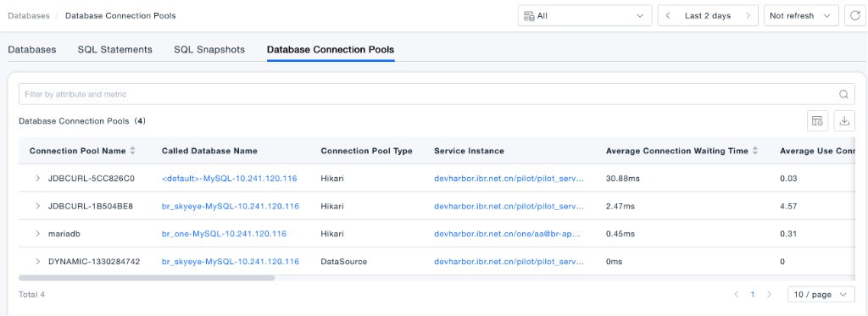
Task: Click the Databases breadcrumb link
Action: tap(29, 15)
